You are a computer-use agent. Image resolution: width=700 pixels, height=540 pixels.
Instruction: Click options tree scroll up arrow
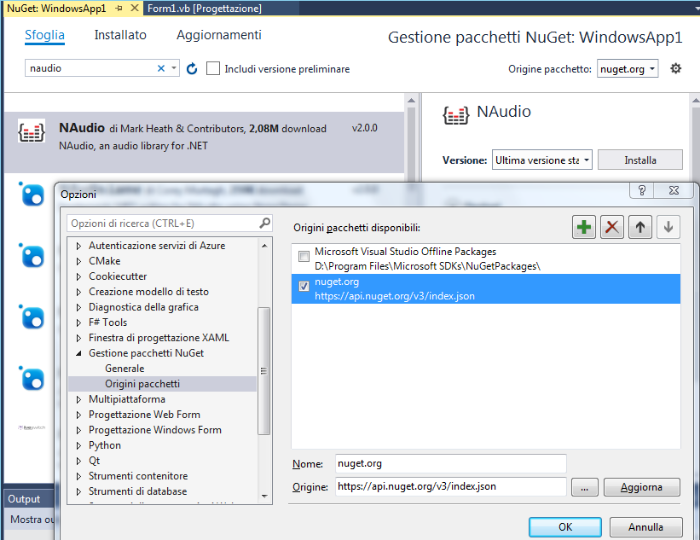(264, 246)
